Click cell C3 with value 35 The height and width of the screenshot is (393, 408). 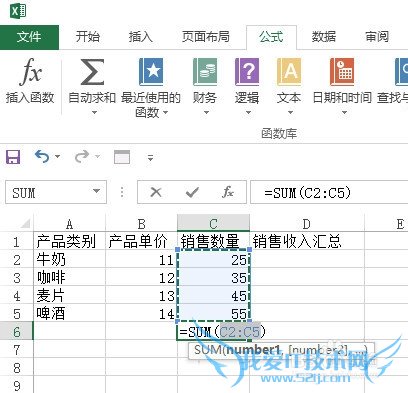point(213,277)
